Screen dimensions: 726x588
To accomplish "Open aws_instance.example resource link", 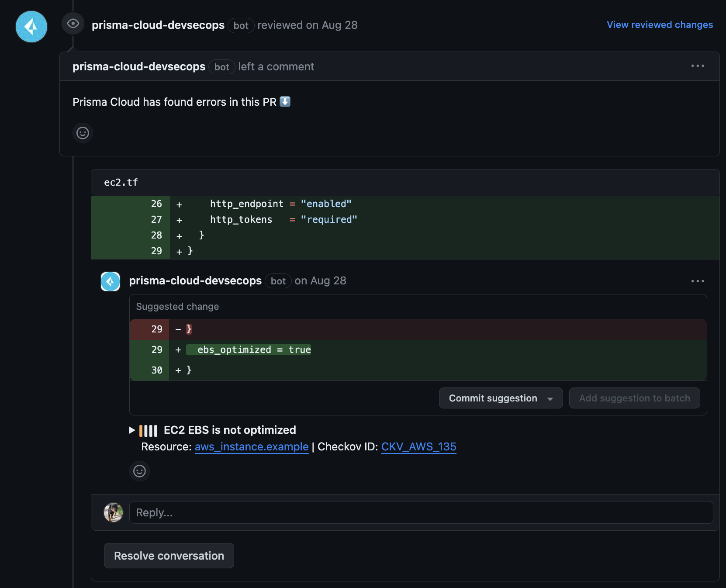I will (x=252, y=447).
